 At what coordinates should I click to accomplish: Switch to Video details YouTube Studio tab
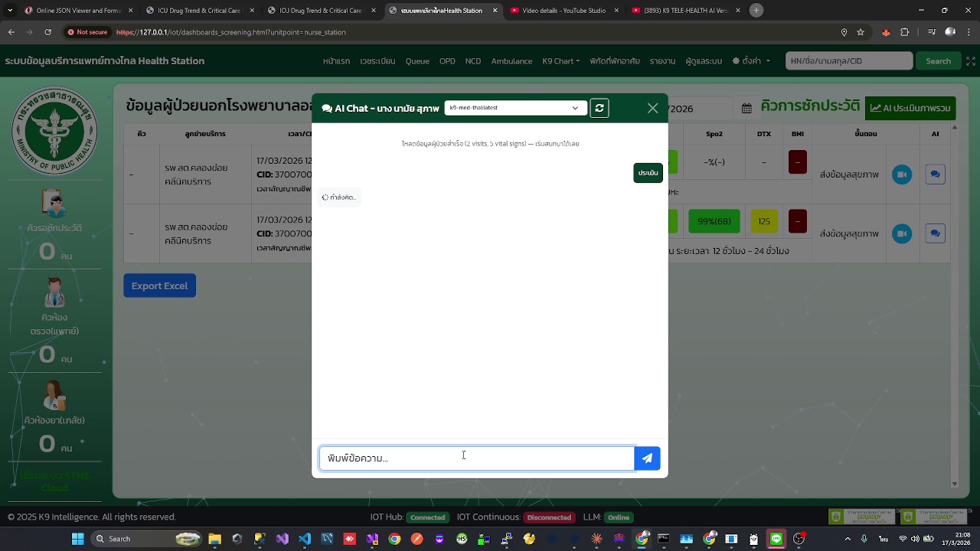[564, 11]
